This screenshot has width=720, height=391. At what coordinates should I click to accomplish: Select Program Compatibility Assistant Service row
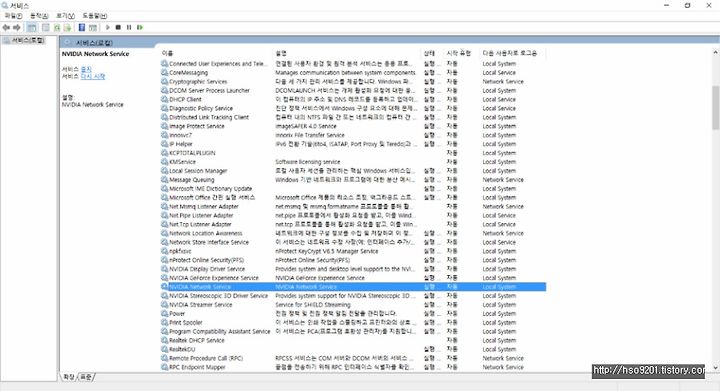(x=353, y=331)
